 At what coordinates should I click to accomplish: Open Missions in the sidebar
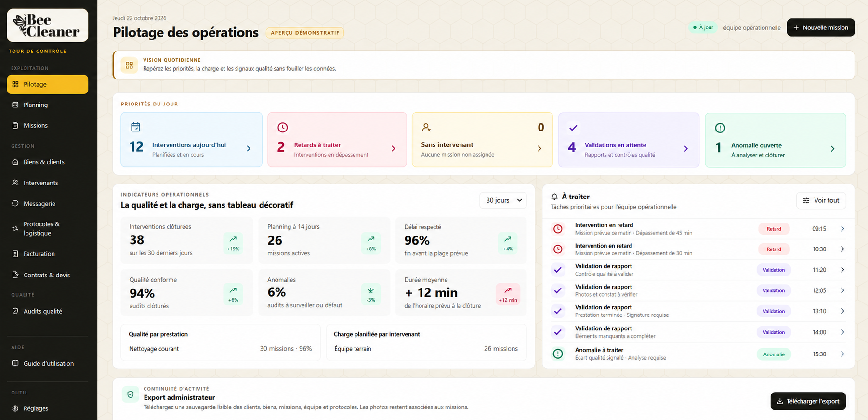(47, 125)
